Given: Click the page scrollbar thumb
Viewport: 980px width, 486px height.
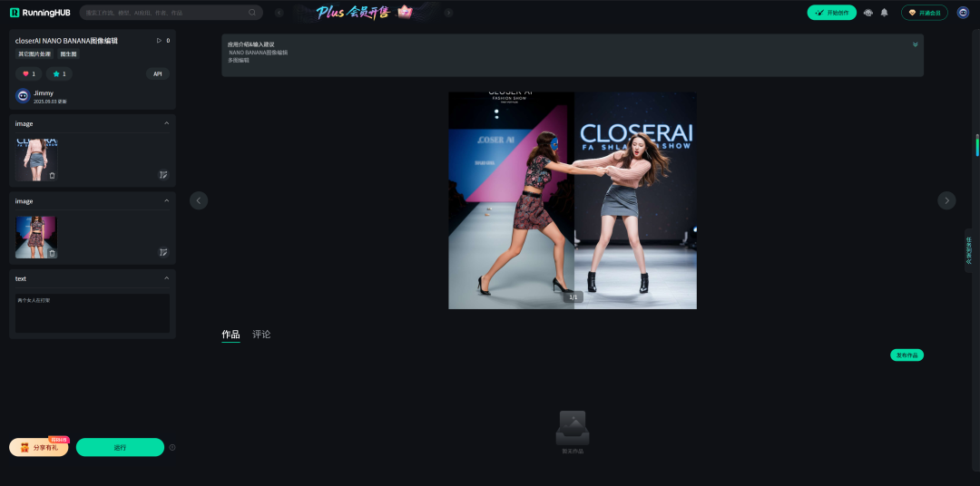Looking at the screenshot, I should (x=977, y=145).
